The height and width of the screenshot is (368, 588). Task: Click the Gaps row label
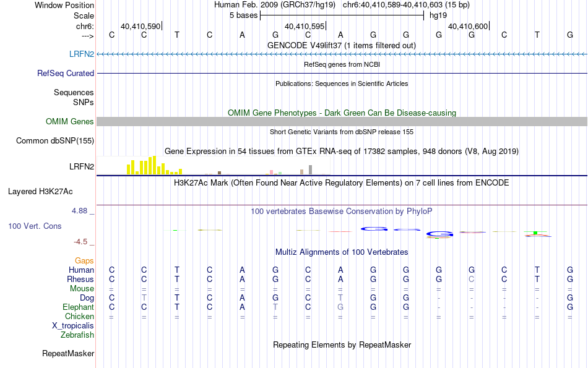pyautogui.click(x=84, y=260)
